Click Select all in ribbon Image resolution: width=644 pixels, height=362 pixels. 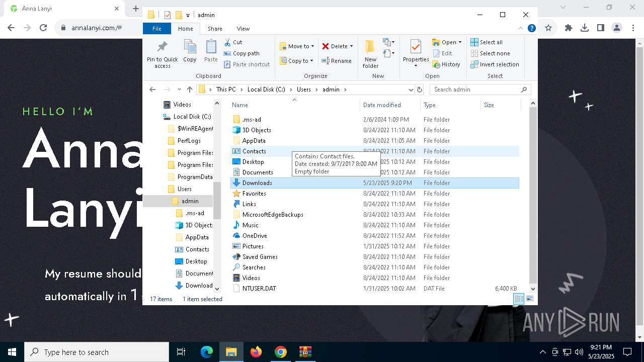point(487,42)
